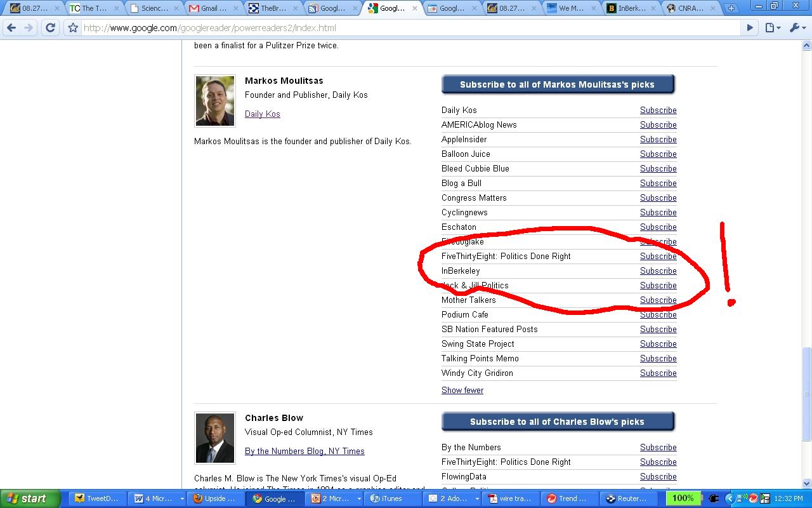Expand the 2 Micr... PowerPoint taskbar group
Viewport: 812px width, 508px height.
334,498
